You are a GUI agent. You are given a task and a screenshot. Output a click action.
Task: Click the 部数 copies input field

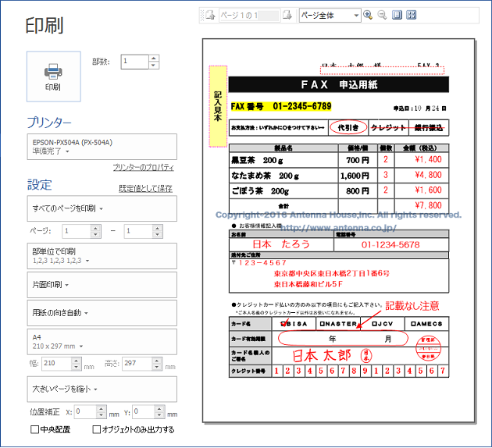pyautogui.click(x=134, y=62)
